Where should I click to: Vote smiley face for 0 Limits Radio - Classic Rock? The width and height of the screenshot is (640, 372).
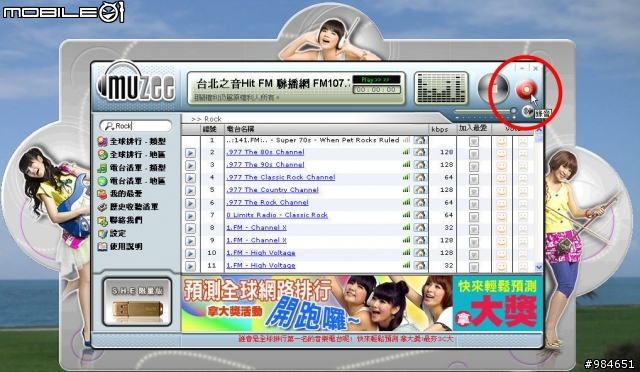(x=501, y=217)
